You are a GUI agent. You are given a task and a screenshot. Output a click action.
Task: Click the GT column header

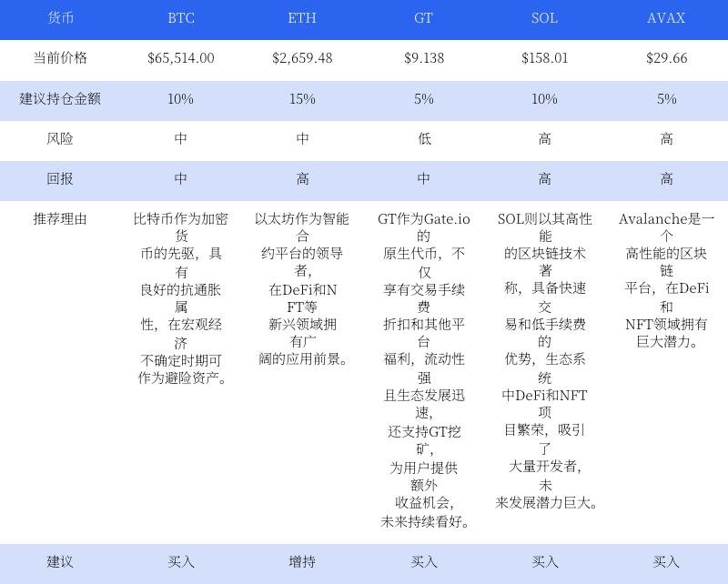424,18
